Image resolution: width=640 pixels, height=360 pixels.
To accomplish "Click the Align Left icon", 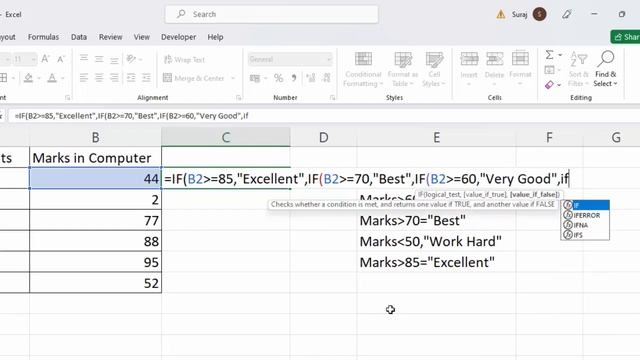I will [x=84, y=78].
